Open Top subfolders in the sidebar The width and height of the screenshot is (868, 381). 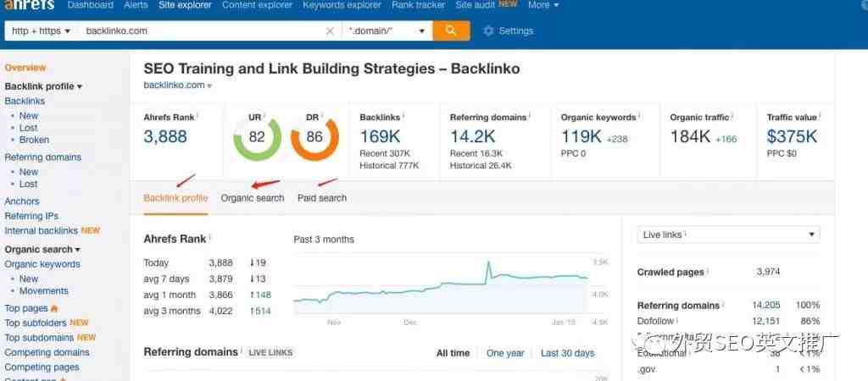tap(36, 323)
